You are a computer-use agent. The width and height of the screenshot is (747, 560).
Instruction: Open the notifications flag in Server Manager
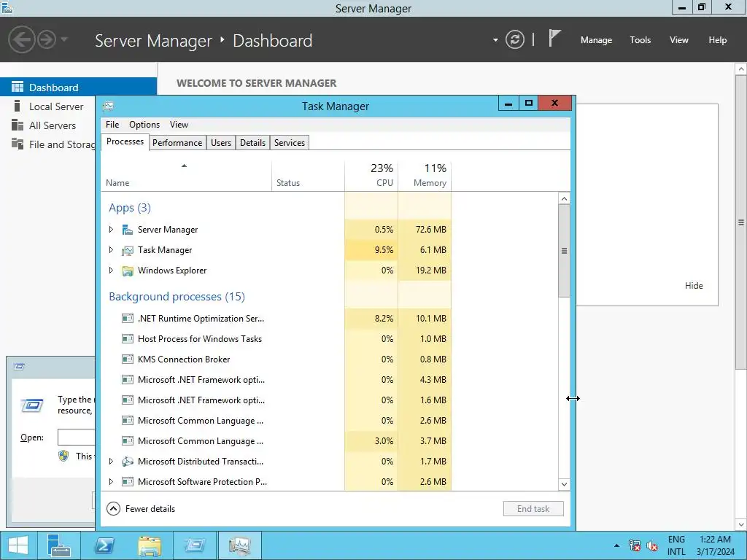tap(554, 38)
